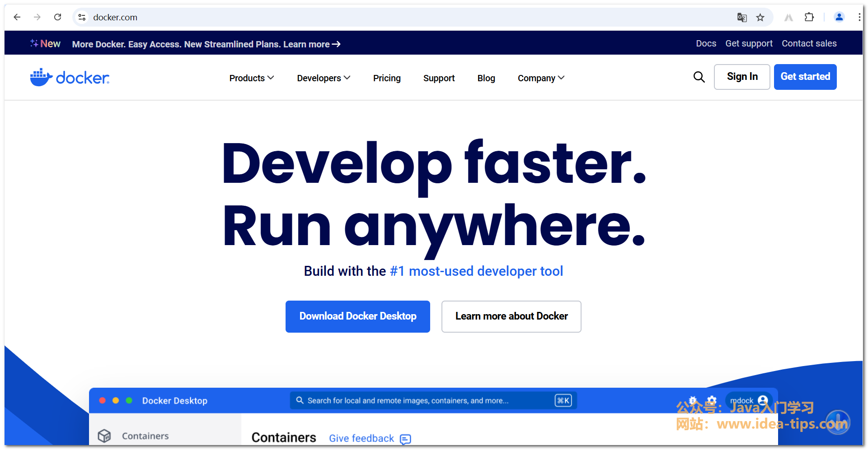Open site search with the magnifier icon
Screen dimensions: 868x450
699,77
